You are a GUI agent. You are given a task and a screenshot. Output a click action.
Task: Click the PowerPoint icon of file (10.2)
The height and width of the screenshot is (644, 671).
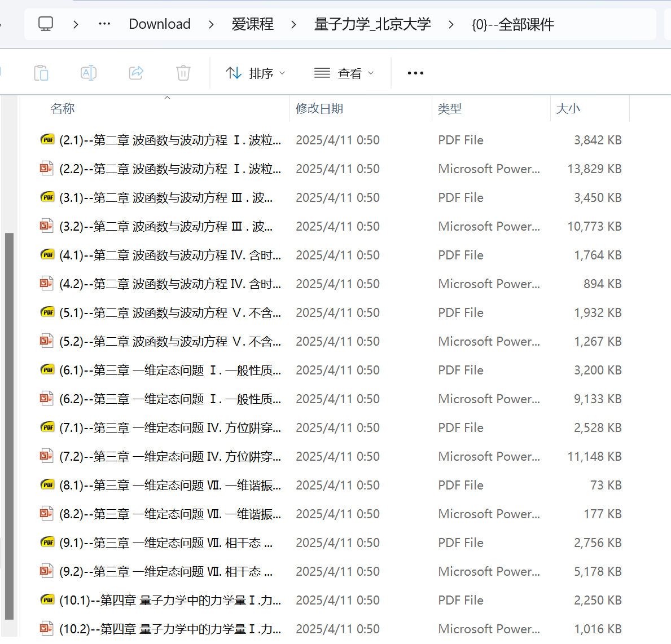pyautogui.click(x=47, y=628)
